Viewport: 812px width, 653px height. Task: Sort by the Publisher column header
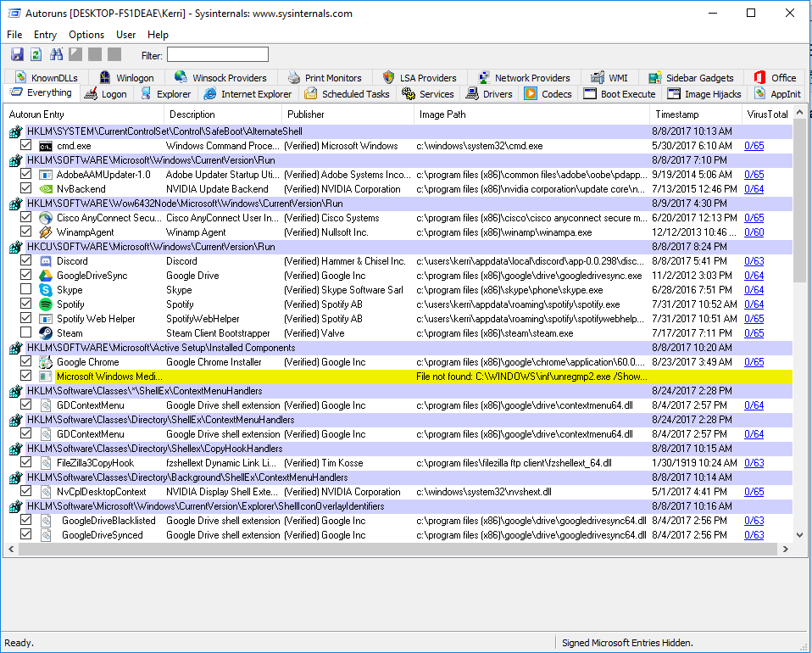tap(348, 114)
